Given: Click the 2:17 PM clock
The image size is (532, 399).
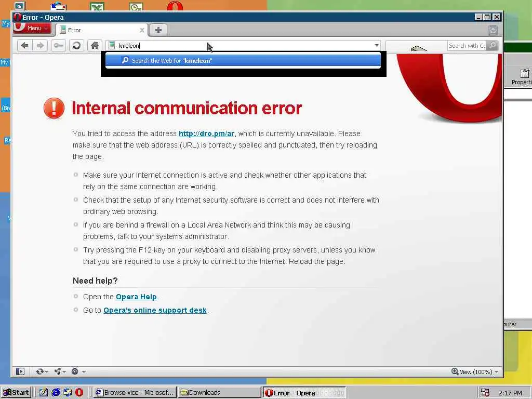Looking at the screenshot, I should coord(510,393).
